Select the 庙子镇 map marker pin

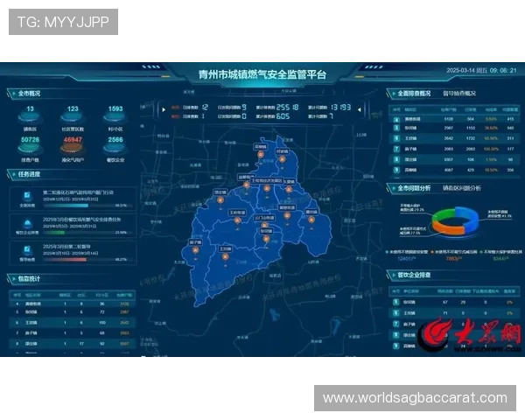tap(195, 250)
